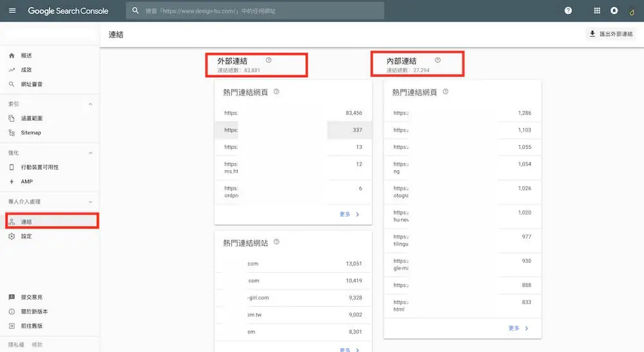Click help icon next to 內部連結
The height and width of the screenshot is (352, 644).
pos(438,60)
